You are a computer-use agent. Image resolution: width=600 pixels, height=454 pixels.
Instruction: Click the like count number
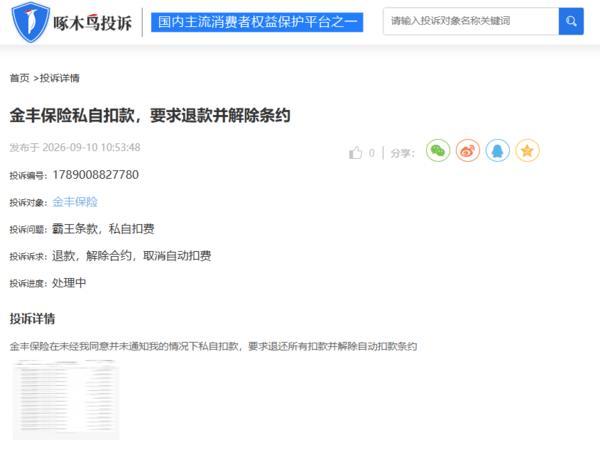tap(372, 153)
